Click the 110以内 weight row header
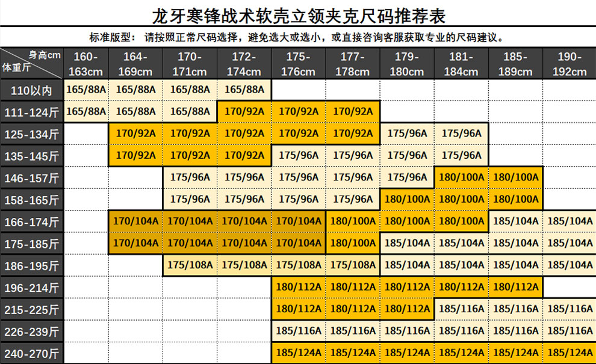 pos(31,90)
